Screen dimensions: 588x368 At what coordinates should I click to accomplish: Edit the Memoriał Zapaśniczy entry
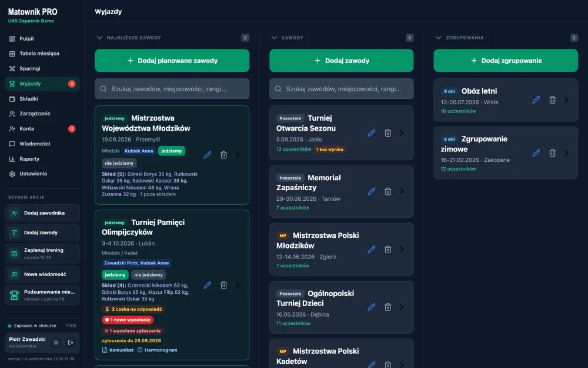coord(372,191)
